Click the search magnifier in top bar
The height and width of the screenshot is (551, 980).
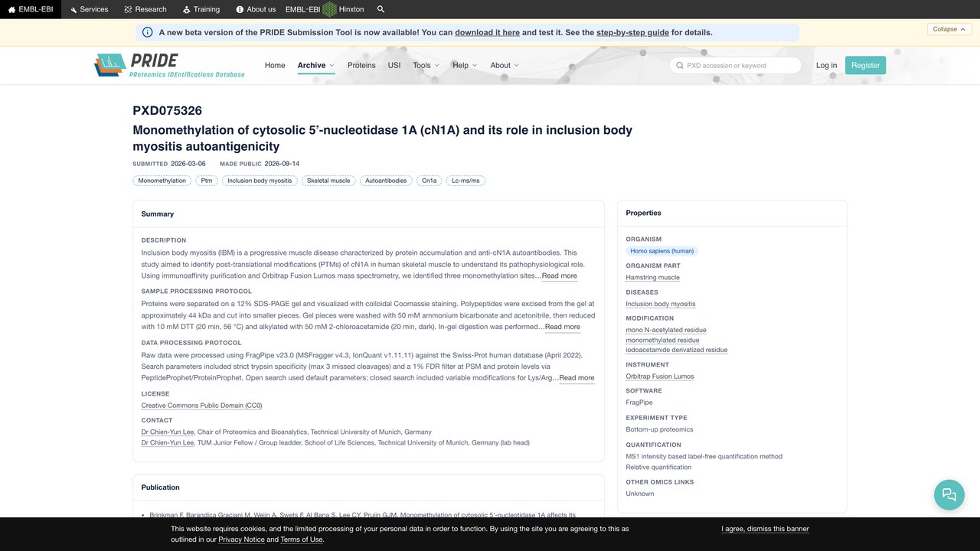(381, 9)
